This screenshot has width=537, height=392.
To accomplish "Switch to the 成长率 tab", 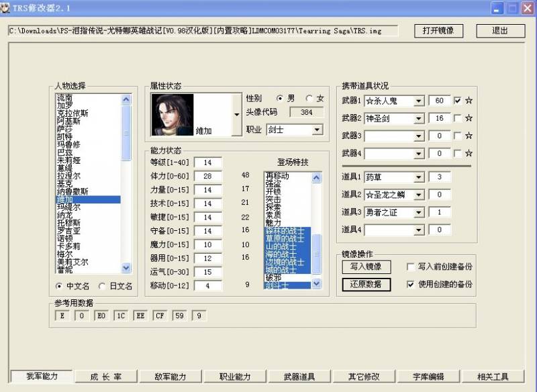I will click(105, 377).
